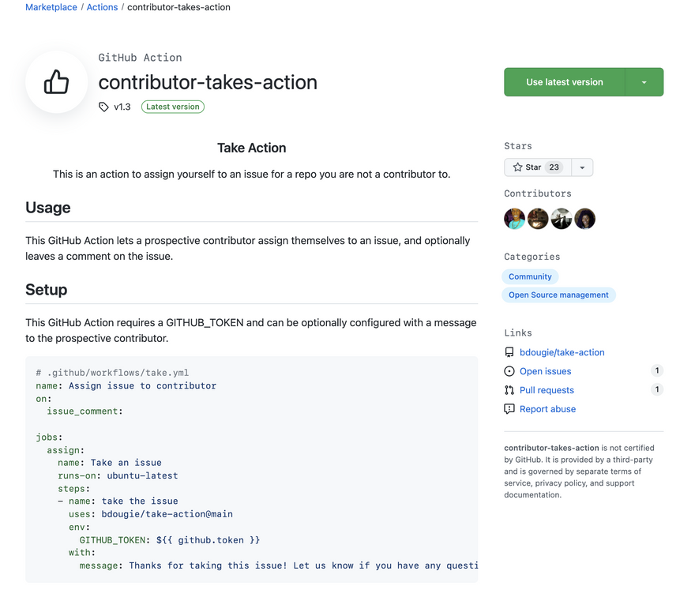Viewport: 695px width, 616px height.
Task: Open the second contributor's avatar
Action: 538,219
